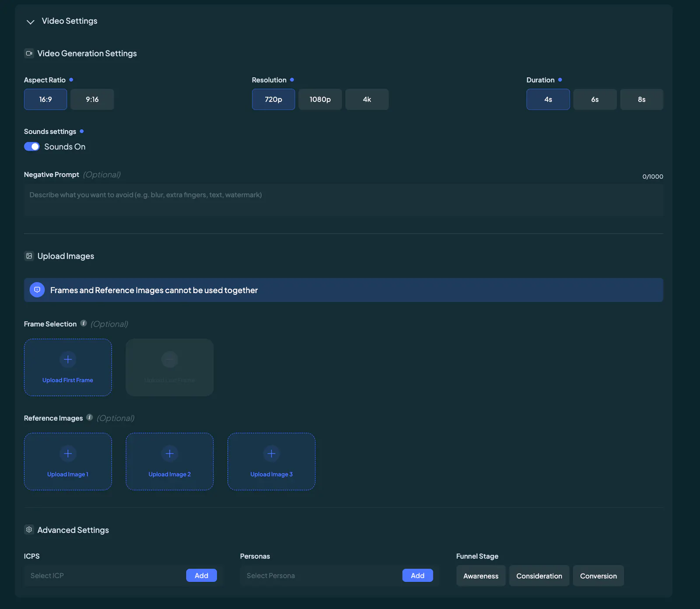Click the blue dot beside Sounds settings
This screenshot has width=700, height=609.
click(81, 131)
